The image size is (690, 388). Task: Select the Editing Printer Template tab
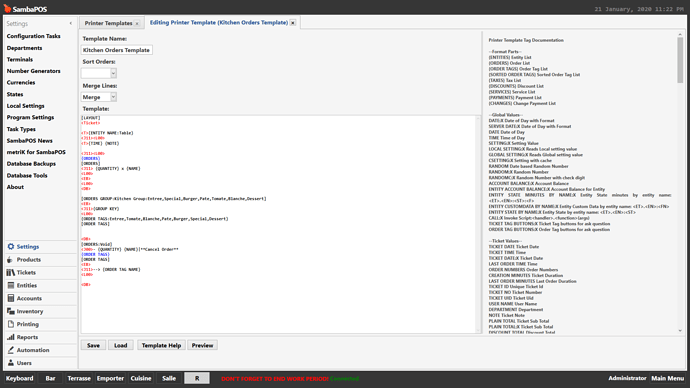click(x=219, y=22)
